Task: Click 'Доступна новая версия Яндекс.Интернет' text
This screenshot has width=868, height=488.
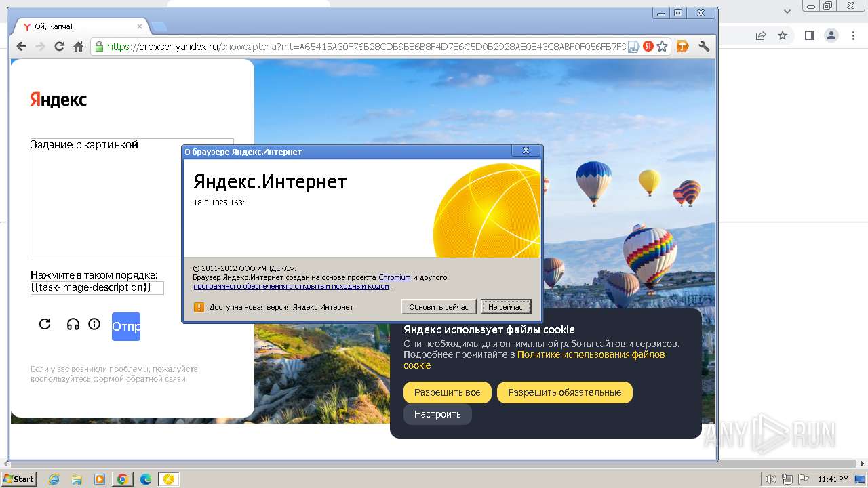Action: click(281, 307)
